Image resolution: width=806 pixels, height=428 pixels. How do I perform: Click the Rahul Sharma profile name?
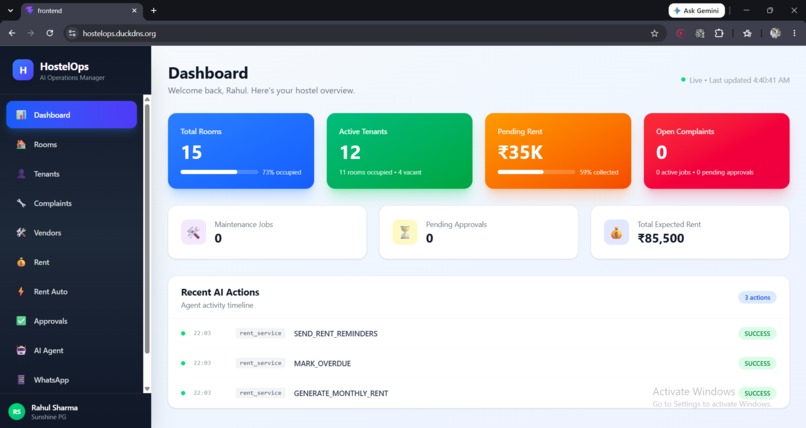(54, 407)
